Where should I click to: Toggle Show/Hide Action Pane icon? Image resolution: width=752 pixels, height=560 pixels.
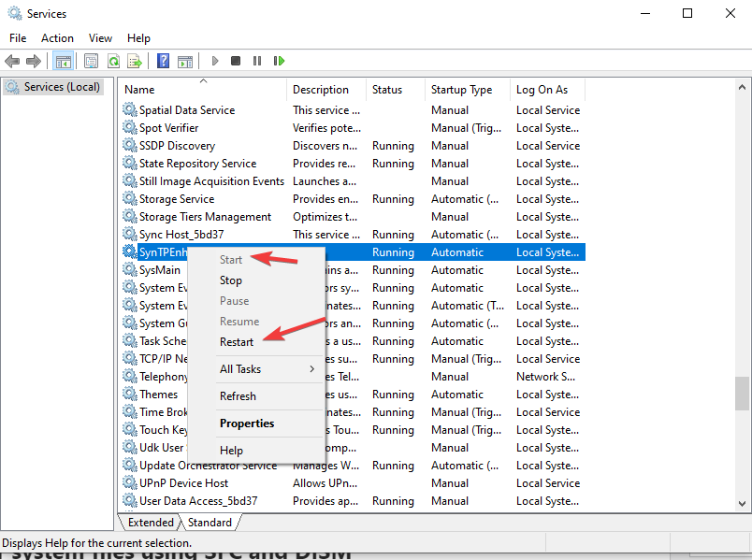[x=185, y=61]
